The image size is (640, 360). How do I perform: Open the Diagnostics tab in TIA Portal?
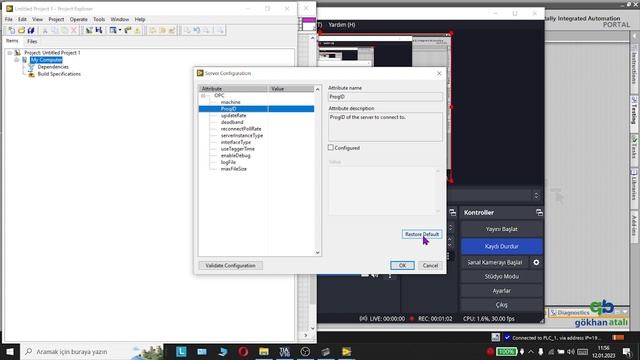(572, 312)
